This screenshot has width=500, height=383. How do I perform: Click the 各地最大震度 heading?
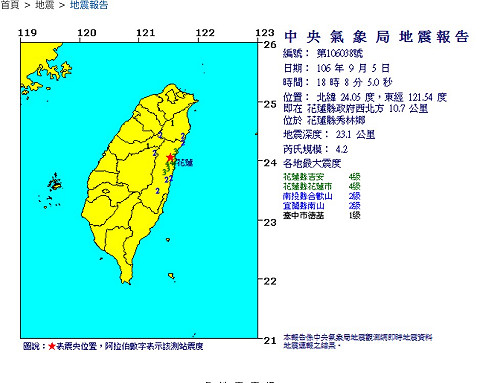tap(312, 164)
